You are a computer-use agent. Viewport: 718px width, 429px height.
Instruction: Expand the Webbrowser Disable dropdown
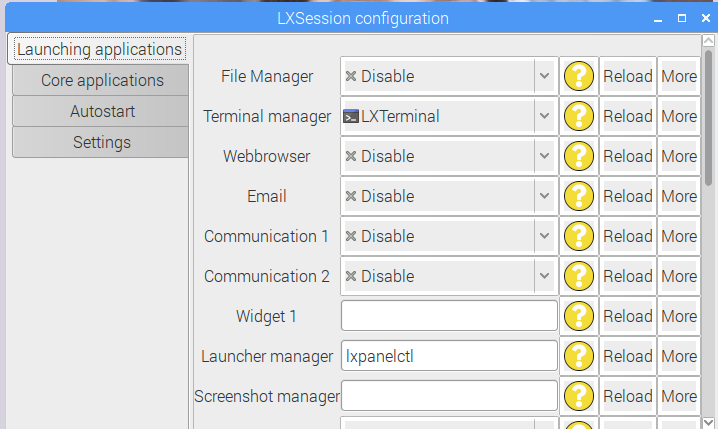click(449, 156)
